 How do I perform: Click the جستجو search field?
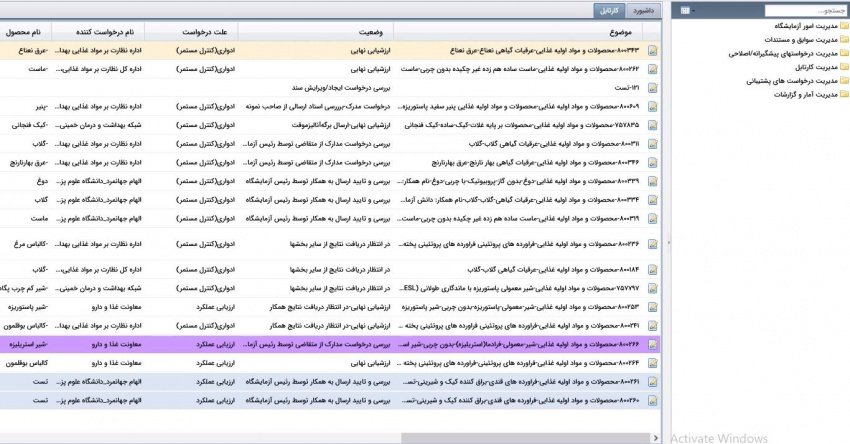(805, 10)
